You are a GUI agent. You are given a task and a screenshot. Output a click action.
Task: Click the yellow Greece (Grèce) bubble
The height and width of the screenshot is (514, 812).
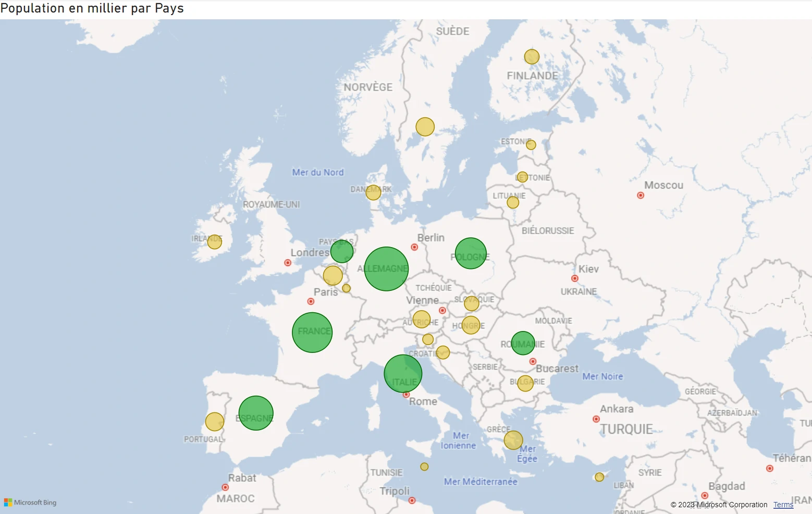513,440
